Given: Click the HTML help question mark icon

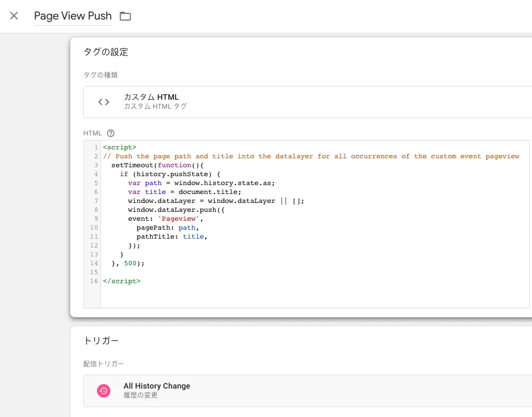Looking at the screenshot, I should point(110,133).
